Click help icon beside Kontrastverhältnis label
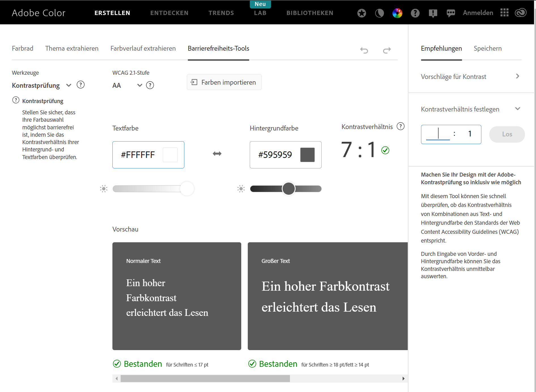The image size is (536, 392). pos(400,126)
